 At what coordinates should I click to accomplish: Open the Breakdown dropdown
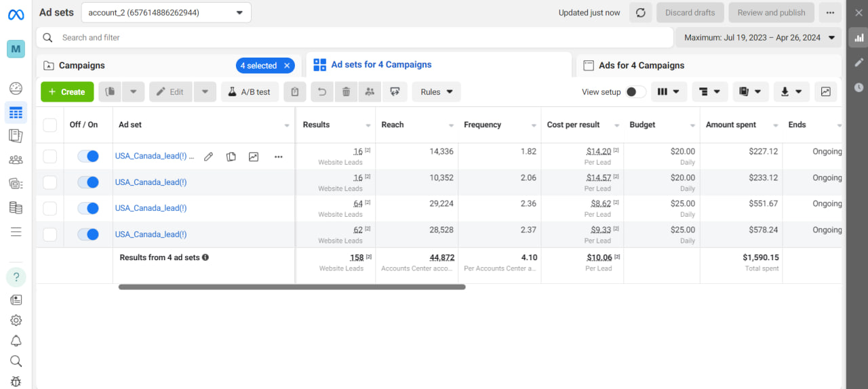[x=710, y=91]
